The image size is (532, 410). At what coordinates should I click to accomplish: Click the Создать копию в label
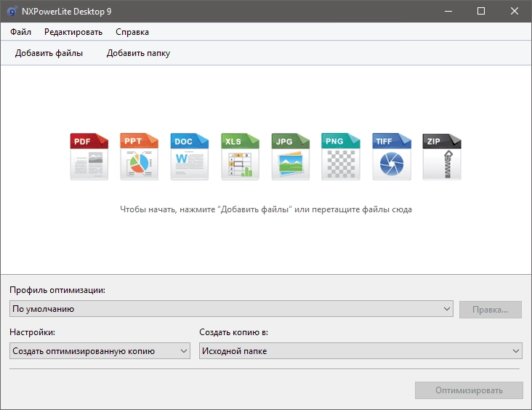coord(233,332)
